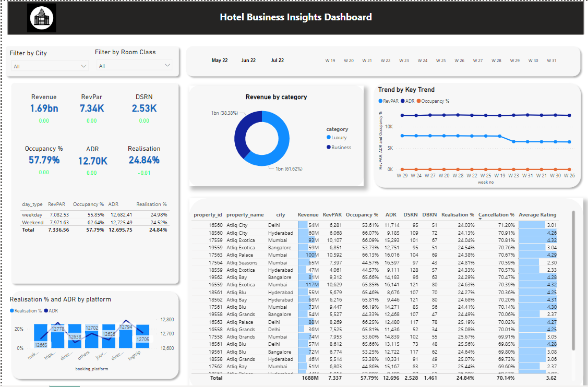This screenshot has width=588, height=387.
Task: Switch to the Jun 22 period
Action: coord(248,60)
